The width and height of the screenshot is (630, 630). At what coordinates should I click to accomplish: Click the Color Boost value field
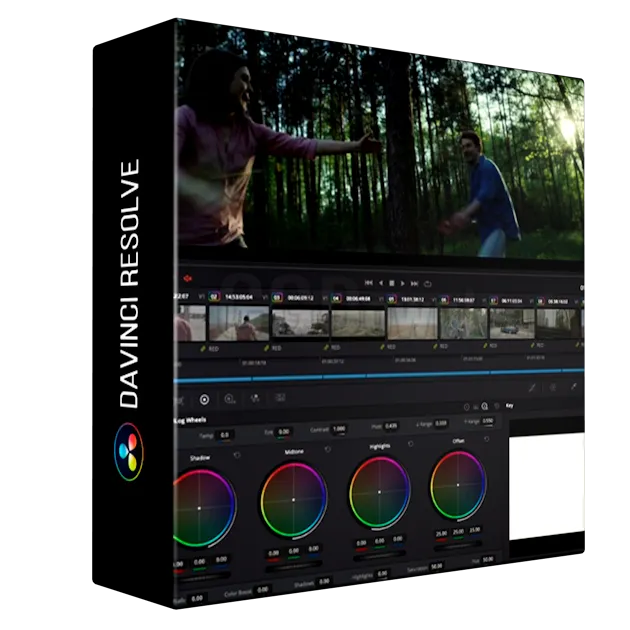pos(263,590)
